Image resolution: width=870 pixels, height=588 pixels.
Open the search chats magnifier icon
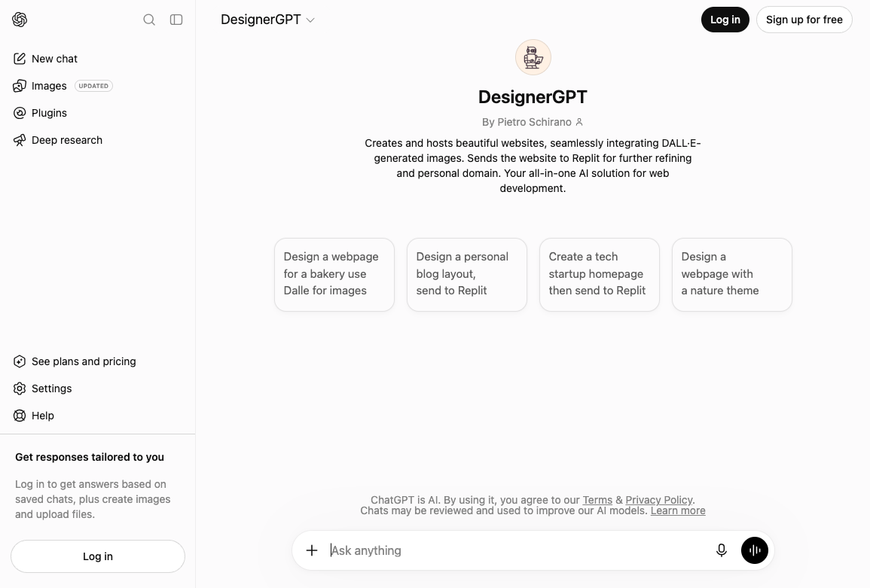tap(149, 20)
